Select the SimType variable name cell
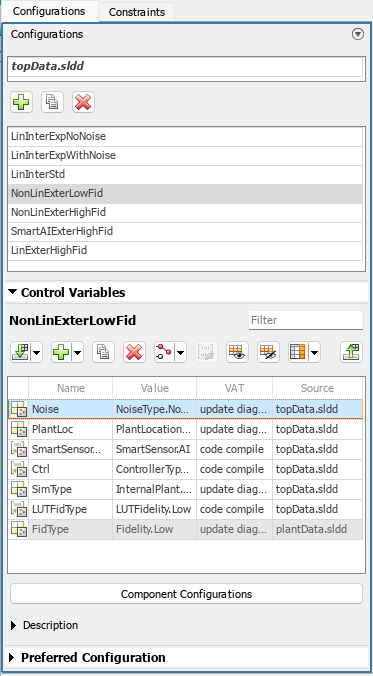Screen dimensions: 373x676 [x=71, y=489]
